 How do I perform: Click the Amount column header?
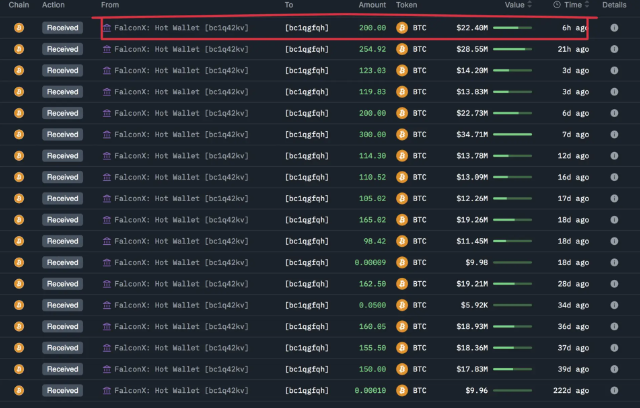tap(372, 6)
